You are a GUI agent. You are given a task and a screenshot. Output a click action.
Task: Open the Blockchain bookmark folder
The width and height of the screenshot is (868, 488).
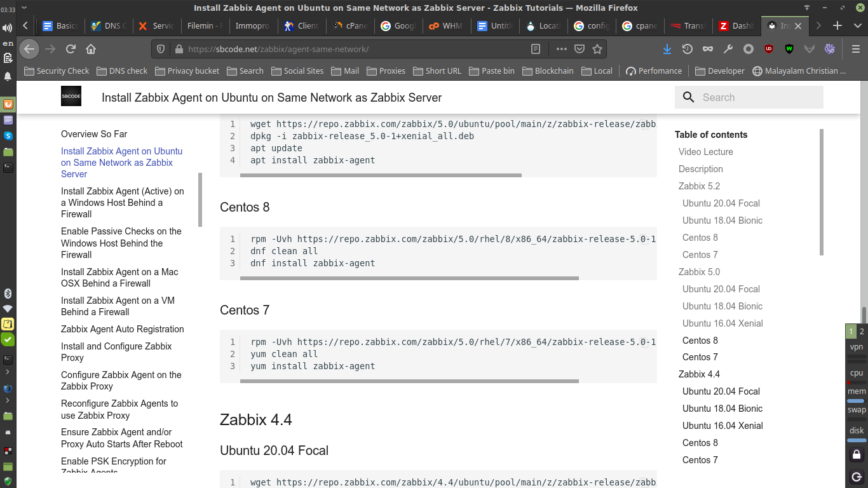click(548, 71)
